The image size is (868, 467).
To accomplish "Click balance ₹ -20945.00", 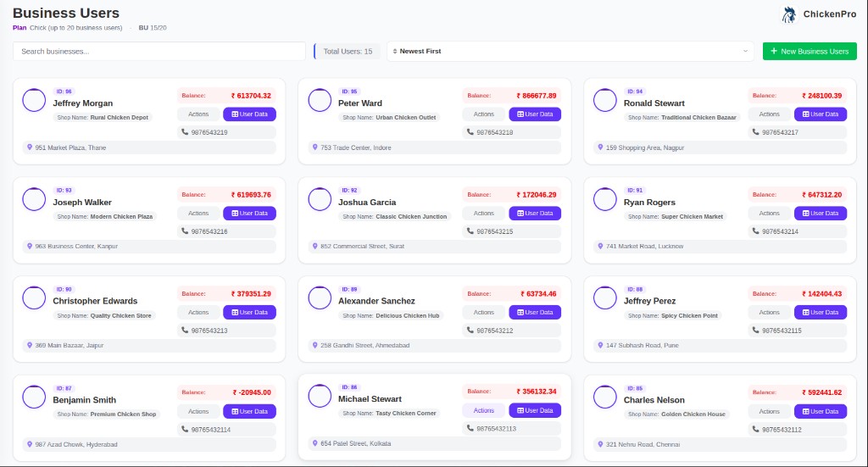I will [252, 392].
